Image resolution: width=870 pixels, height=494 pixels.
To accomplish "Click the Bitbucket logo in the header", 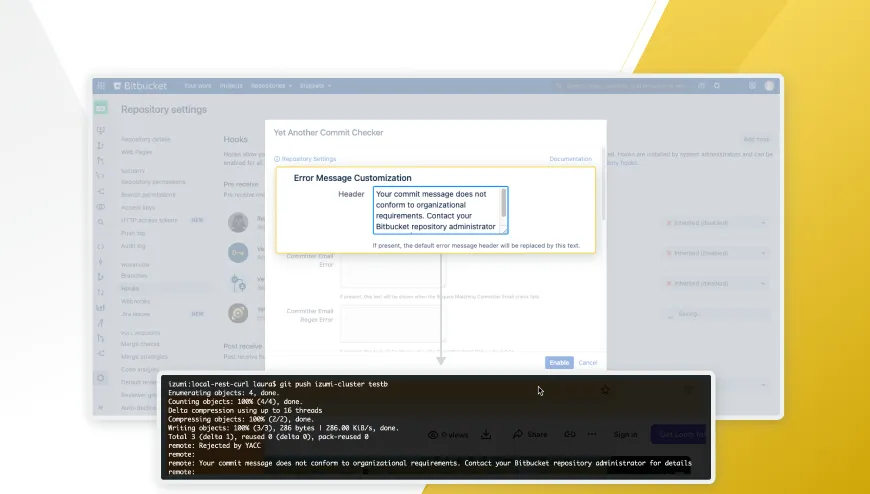I will 139,86.
